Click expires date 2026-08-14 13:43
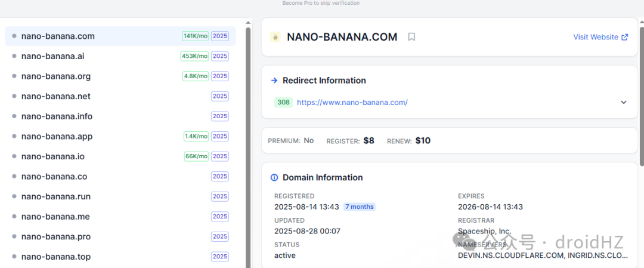This screenshot has height=268, width=644. [x=490, y=207]
